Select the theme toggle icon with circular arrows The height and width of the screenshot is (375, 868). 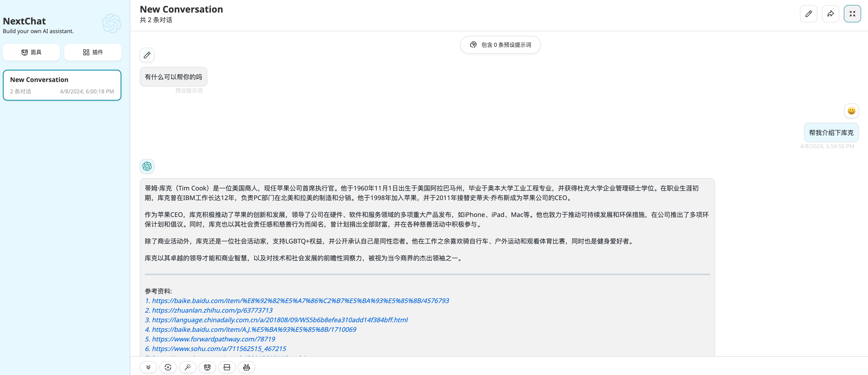tap(168, 367)
